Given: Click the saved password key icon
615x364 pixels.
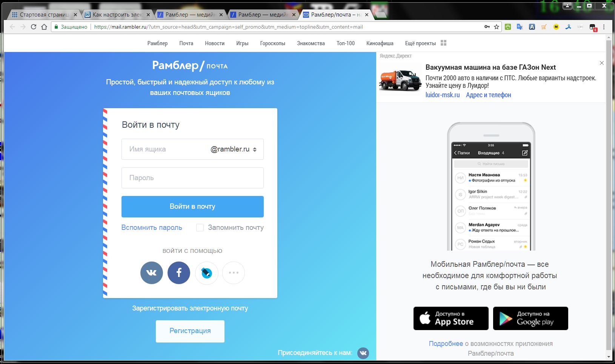Looking at the screenshot, I should pos(487,27).
